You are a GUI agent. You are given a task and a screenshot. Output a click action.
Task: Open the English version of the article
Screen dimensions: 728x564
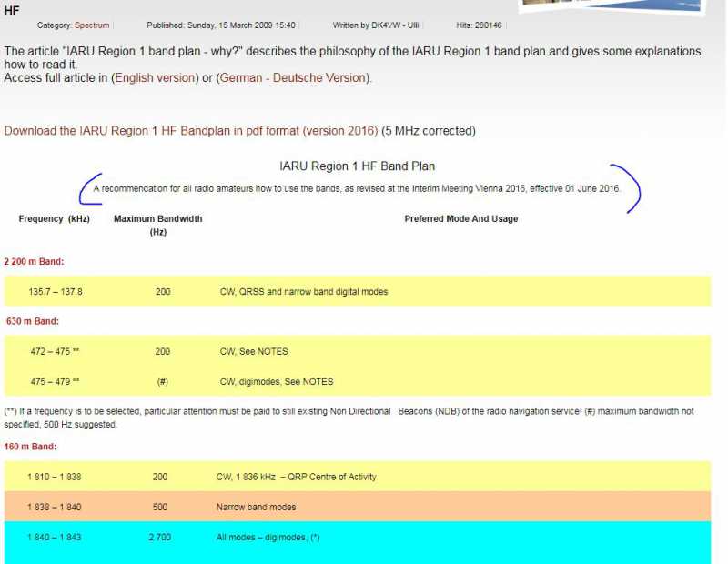pos(154,78)
